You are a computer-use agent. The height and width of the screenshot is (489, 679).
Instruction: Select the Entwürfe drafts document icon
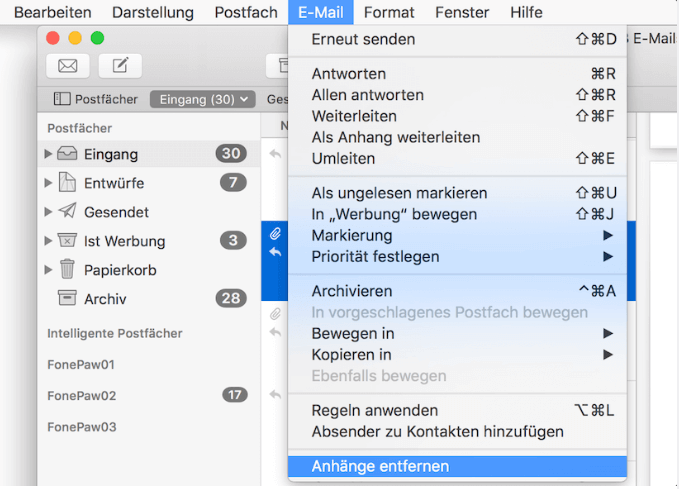67,183
